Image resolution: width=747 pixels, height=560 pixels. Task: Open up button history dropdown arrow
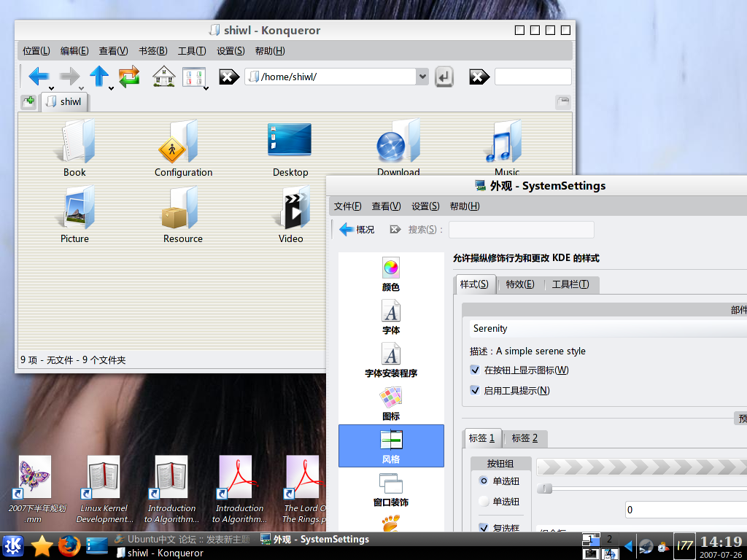tap(111, 88)
